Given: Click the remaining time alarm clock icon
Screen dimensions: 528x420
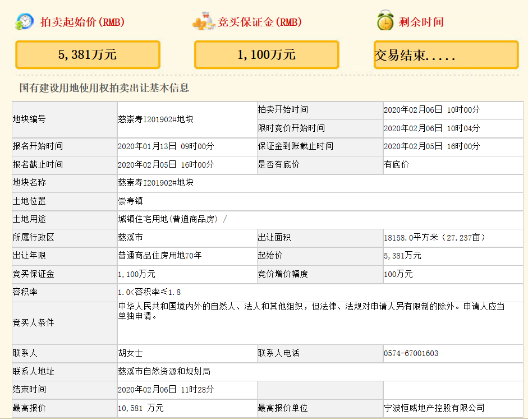Looking at the screenshot, I should point(385,20).
